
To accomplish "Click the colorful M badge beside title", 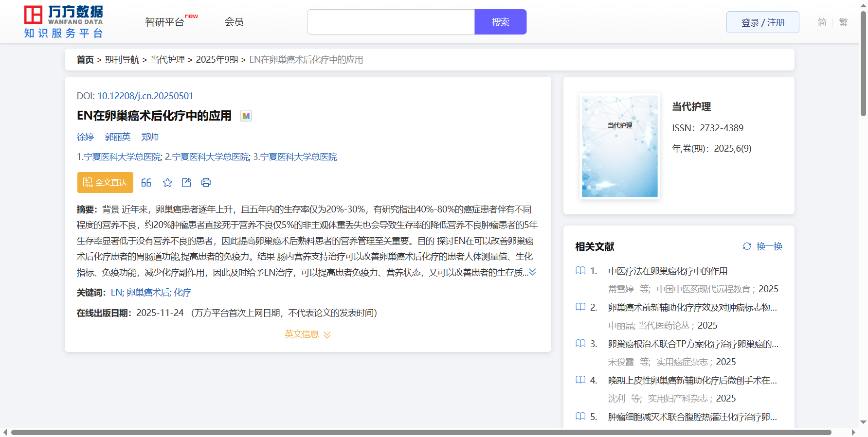I will [x=246, y=116].
